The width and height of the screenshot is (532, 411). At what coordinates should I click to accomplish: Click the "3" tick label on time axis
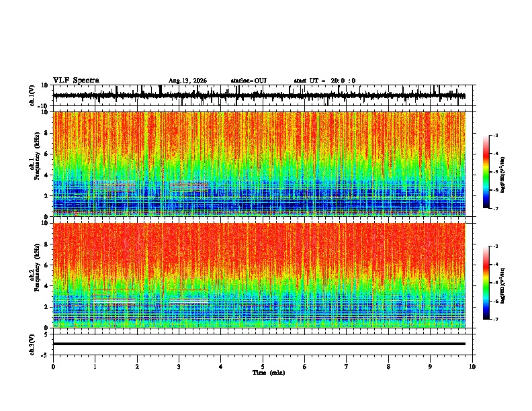[179, 367]
